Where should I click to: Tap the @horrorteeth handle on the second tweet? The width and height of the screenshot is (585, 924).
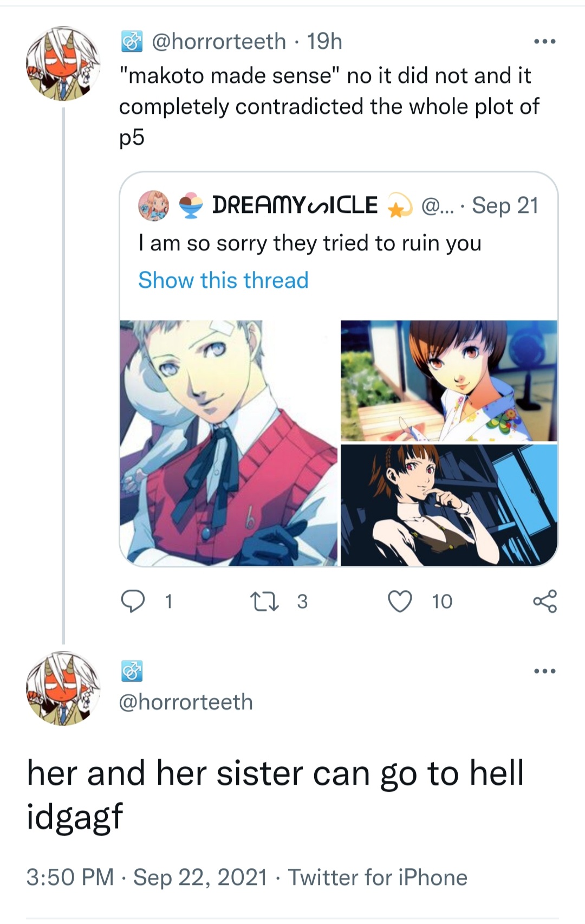coord(186,702)
